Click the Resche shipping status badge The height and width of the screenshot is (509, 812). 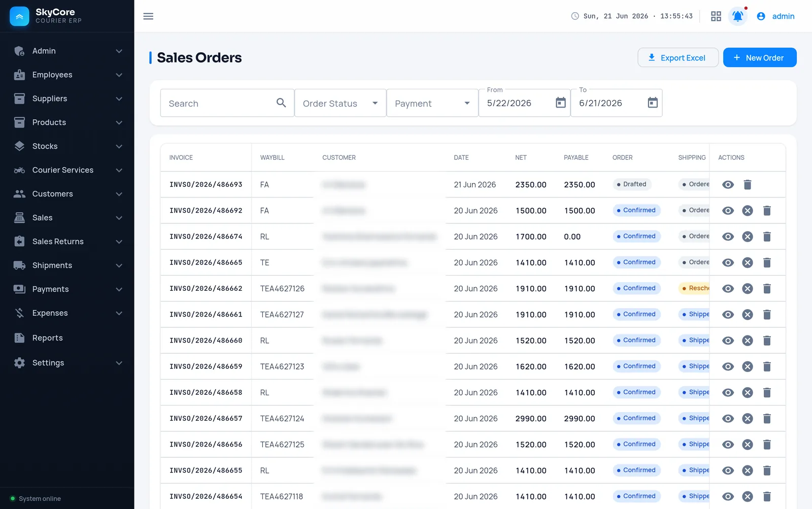click(x=694, y=288)
